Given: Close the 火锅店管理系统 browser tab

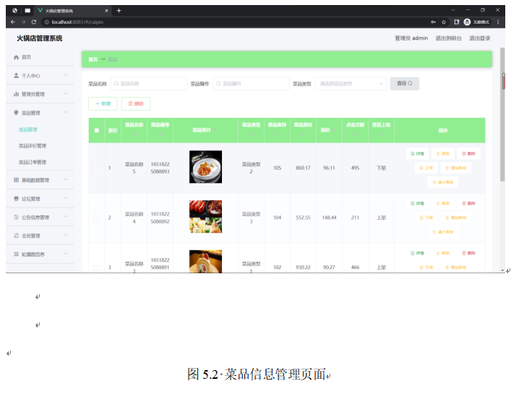Looking at the screenshot, I should click(x=106, y=11).
